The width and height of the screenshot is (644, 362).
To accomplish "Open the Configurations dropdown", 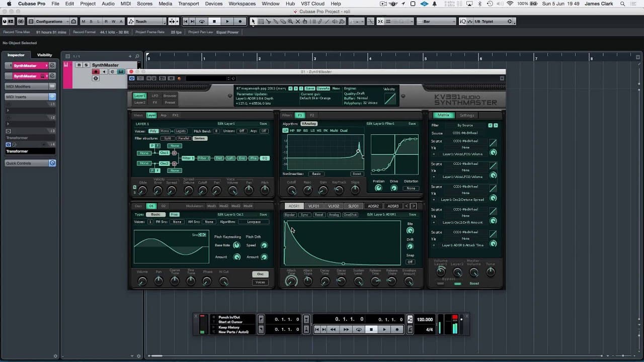I will [x=49, y=22].
